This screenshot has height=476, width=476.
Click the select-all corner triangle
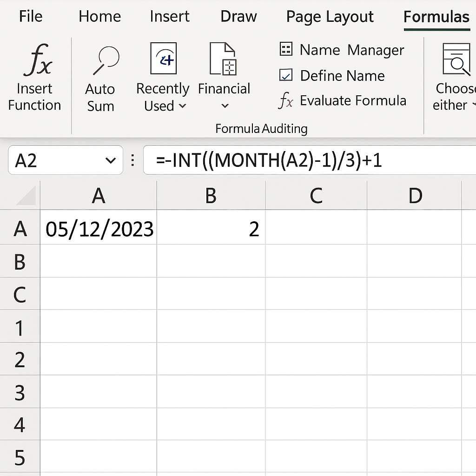point(26,196)
